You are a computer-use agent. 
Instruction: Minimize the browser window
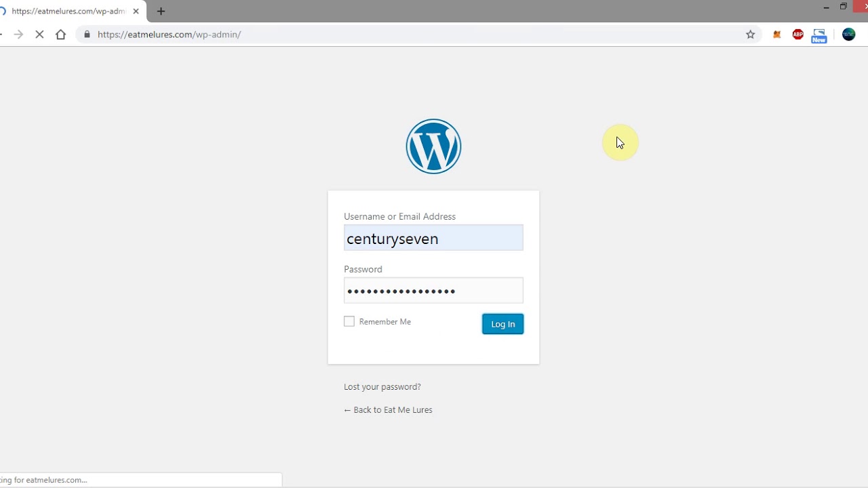pyautogui.click(x=826, y=7)
